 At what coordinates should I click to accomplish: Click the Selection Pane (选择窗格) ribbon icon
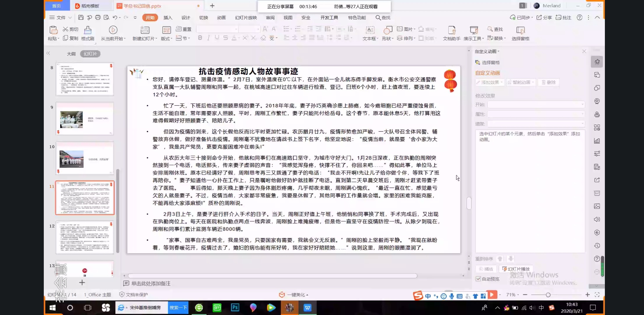(520, 30)
